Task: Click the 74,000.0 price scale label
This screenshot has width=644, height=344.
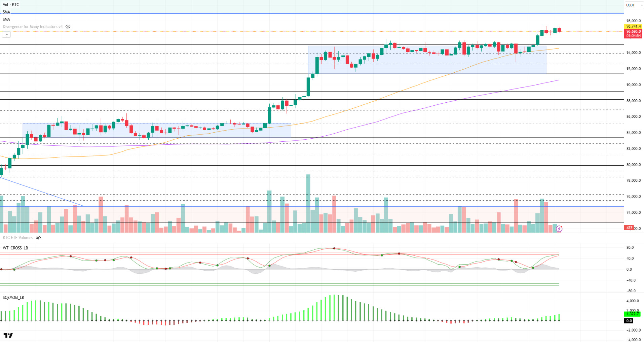Action: (633, 213)
